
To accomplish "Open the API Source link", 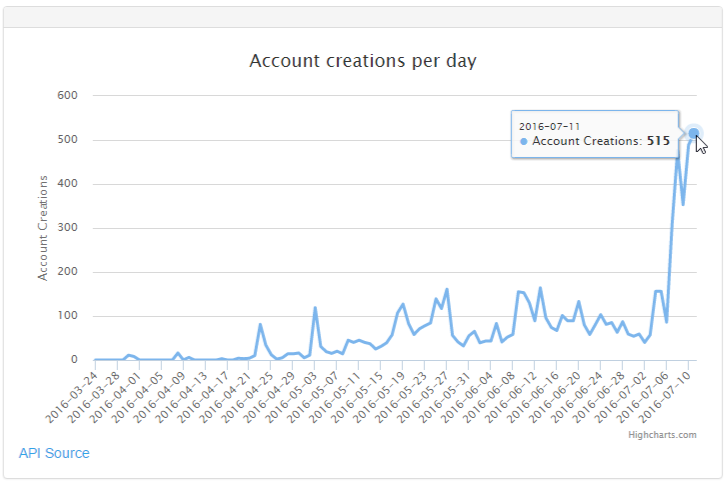I will coord(54,453).
